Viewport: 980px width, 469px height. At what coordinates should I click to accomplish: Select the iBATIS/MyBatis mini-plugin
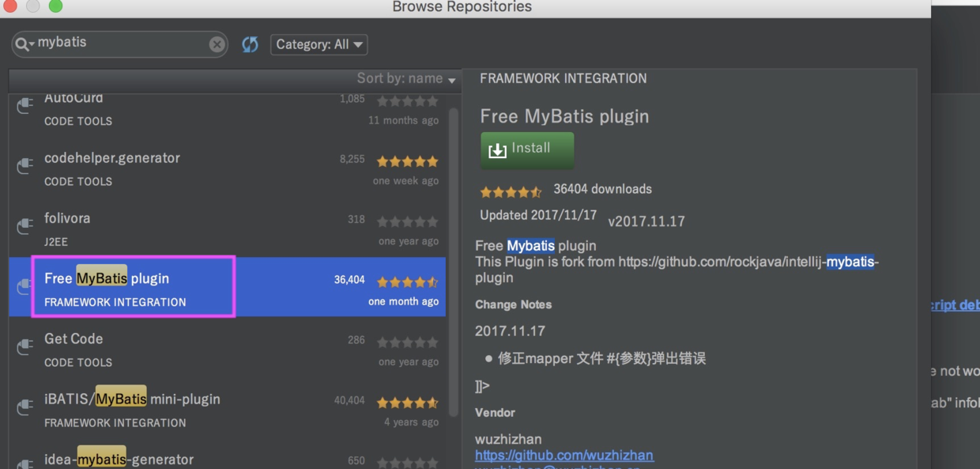point(227,410)
